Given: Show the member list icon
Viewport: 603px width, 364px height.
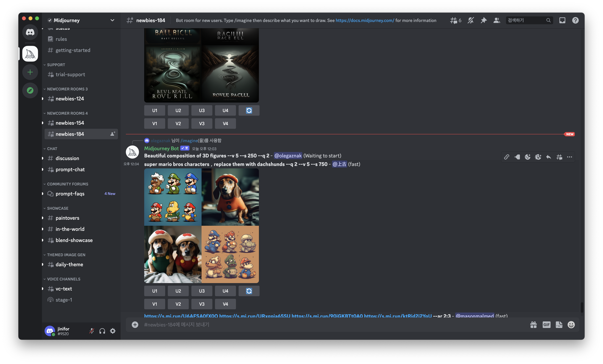Looking at the screenshot, I should coord(496,20).
